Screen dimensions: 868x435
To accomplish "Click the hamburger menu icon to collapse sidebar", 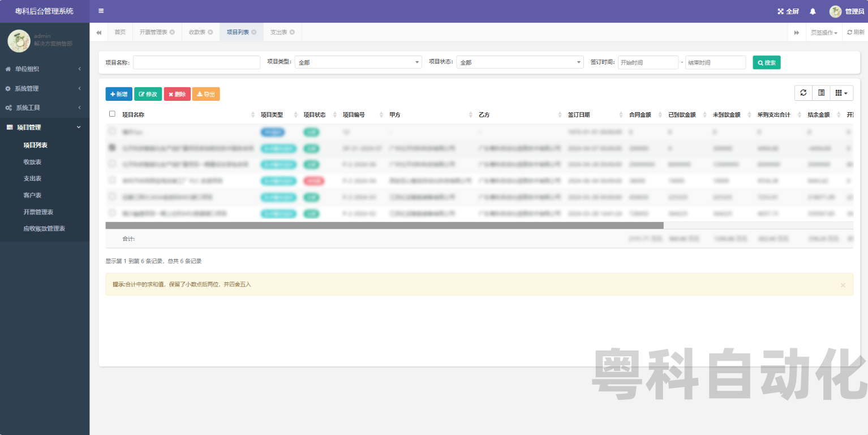I will click(x=101, y=11).
